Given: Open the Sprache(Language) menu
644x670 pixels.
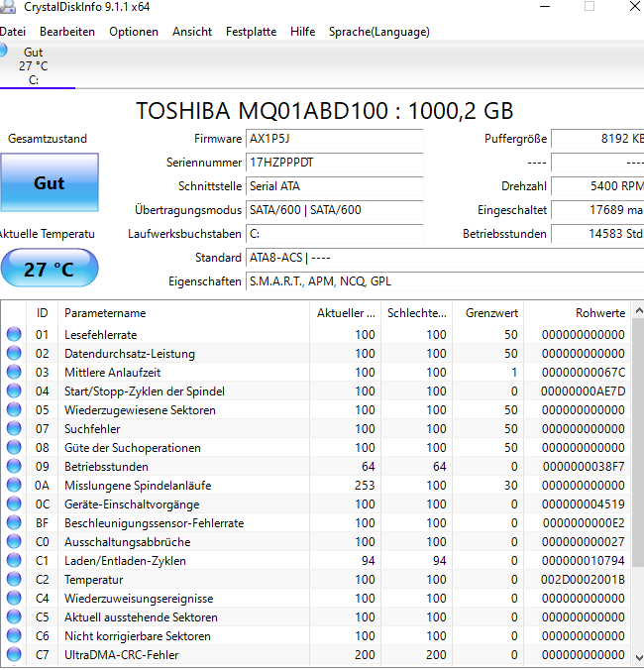Looking at the screenshot, I should pos(379,32).
